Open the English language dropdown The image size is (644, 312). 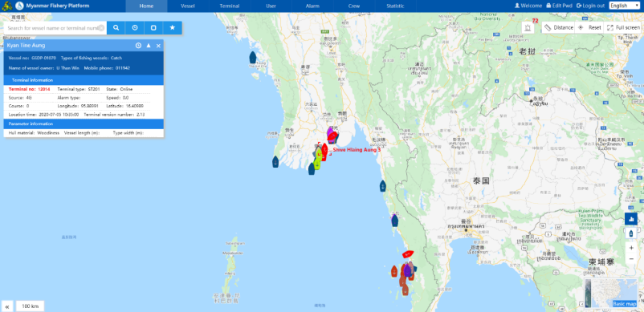(624, 6)
